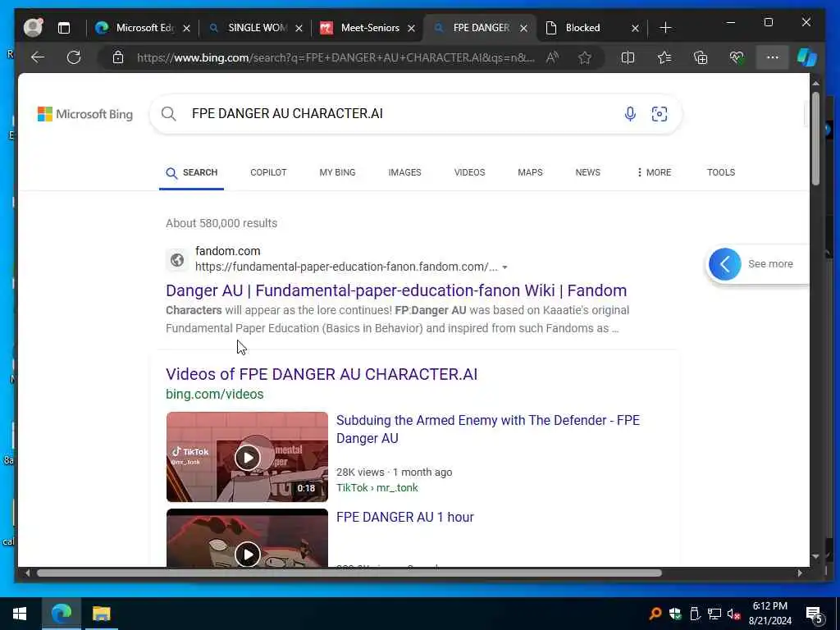The image size is (840, 630).
Task: Click the fundamental-paper-education-fanon URL
Action: pyautogui.click(x=346, y=267)
